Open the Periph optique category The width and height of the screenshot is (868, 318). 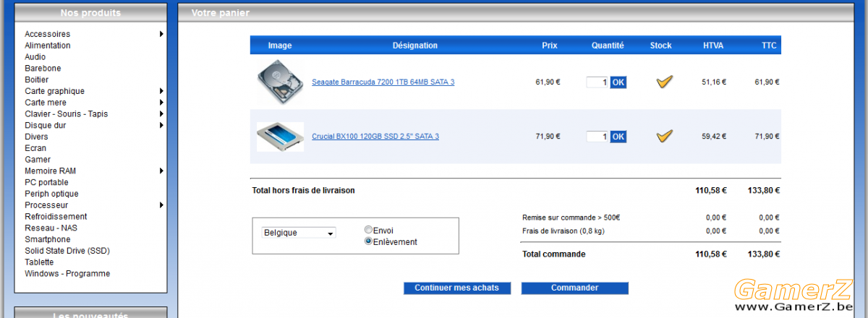pos(51,194)
